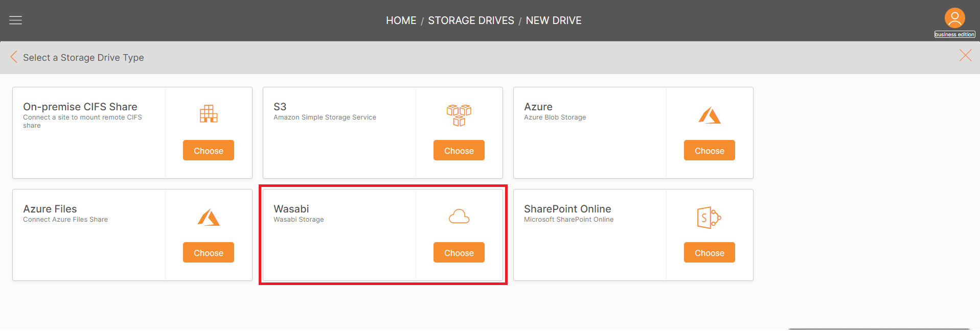980x331 pixels.
Task: Navigate to HOME breadcrumb
Action: tap(401, 20)
